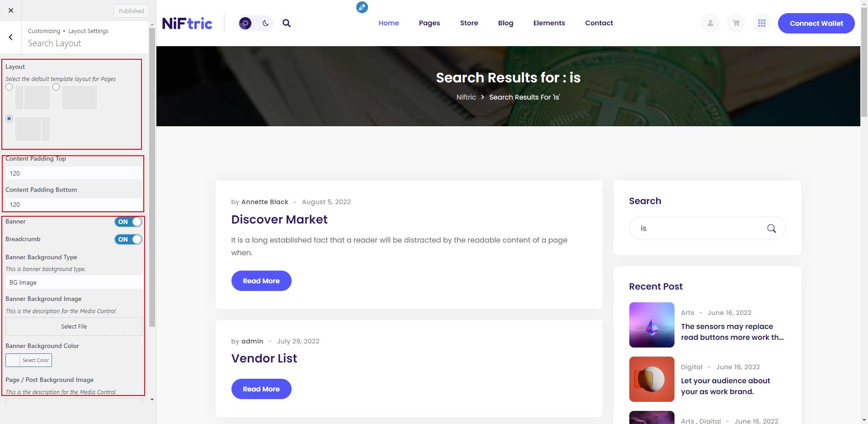Toggle the Banner switch off
Viewport: 868px width, 424px height.
click(128, 222)
